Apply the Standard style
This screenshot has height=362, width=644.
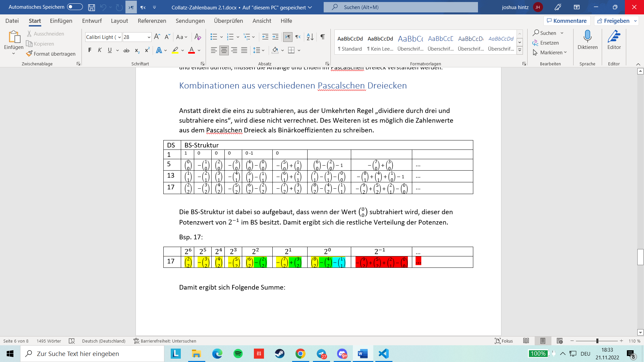point(350,43)
